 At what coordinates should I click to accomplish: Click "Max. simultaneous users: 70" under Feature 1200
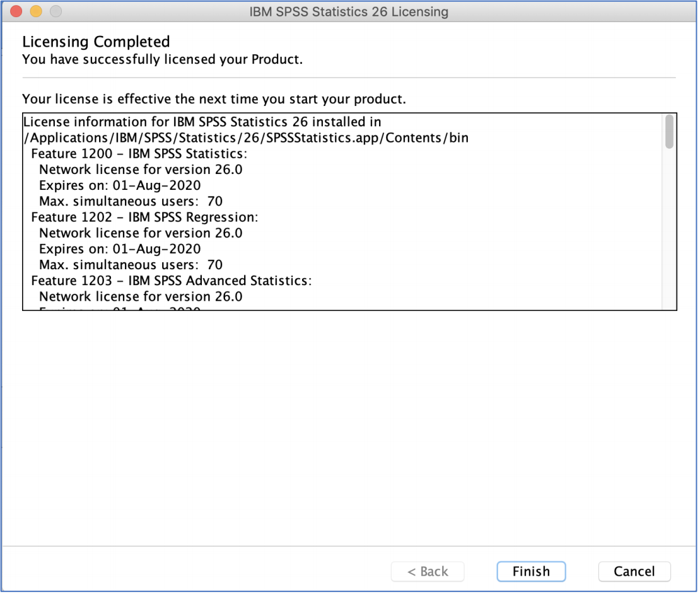point(131,202)
